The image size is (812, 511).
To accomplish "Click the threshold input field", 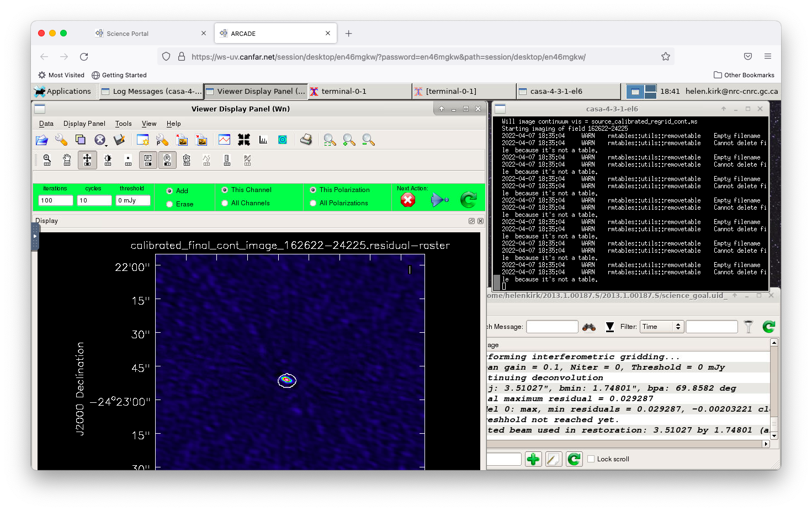I will 133,200.
